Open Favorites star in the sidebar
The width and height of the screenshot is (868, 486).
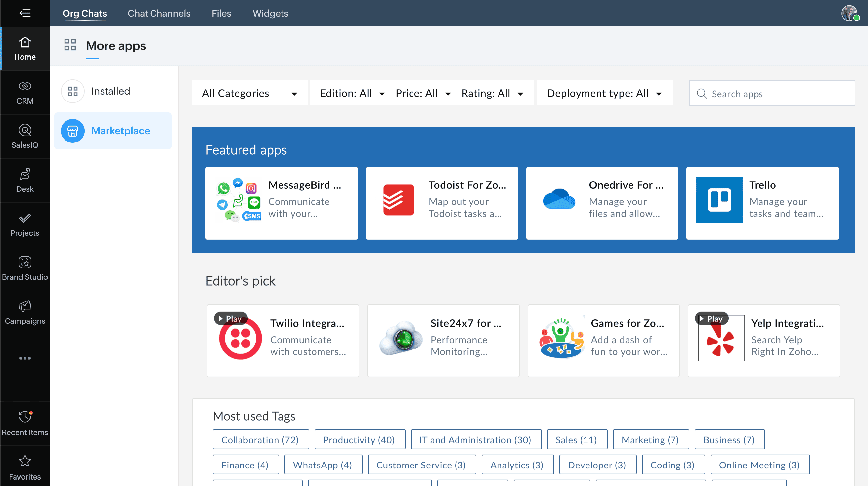click(24, 467)
